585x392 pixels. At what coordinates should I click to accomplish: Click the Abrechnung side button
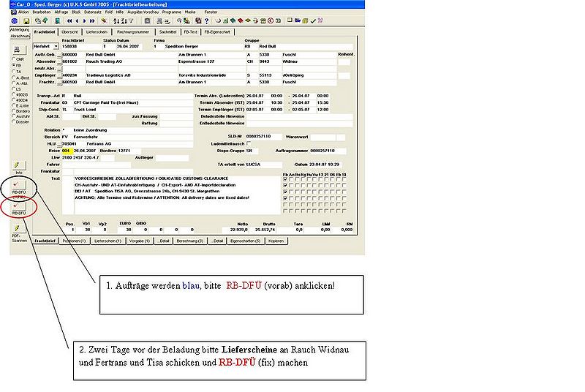20,36
